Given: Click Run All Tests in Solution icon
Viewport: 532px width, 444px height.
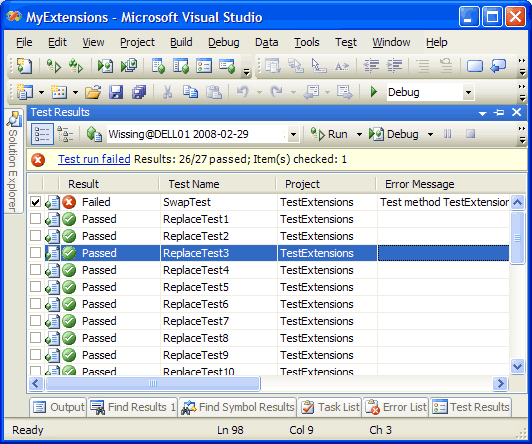Looking at the screenshot, I should pos(76,66).
